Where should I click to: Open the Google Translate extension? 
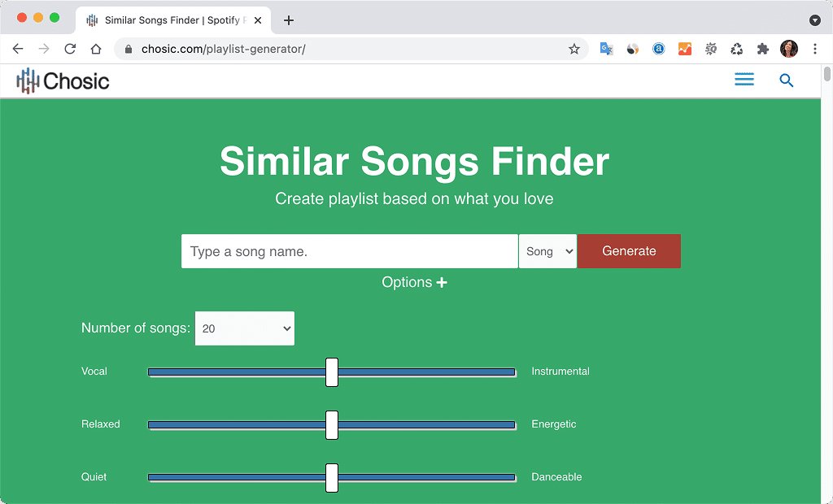click(606, 49)
